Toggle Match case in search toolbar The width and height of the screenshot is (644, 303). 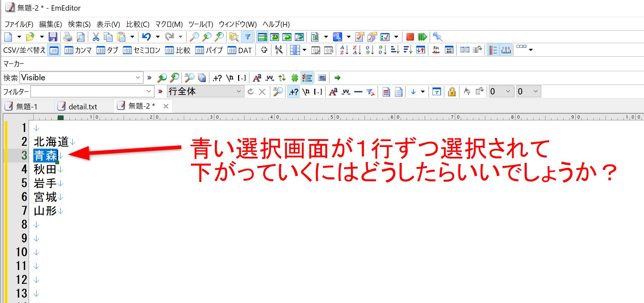pyautogui.click(x=257, y=78)
